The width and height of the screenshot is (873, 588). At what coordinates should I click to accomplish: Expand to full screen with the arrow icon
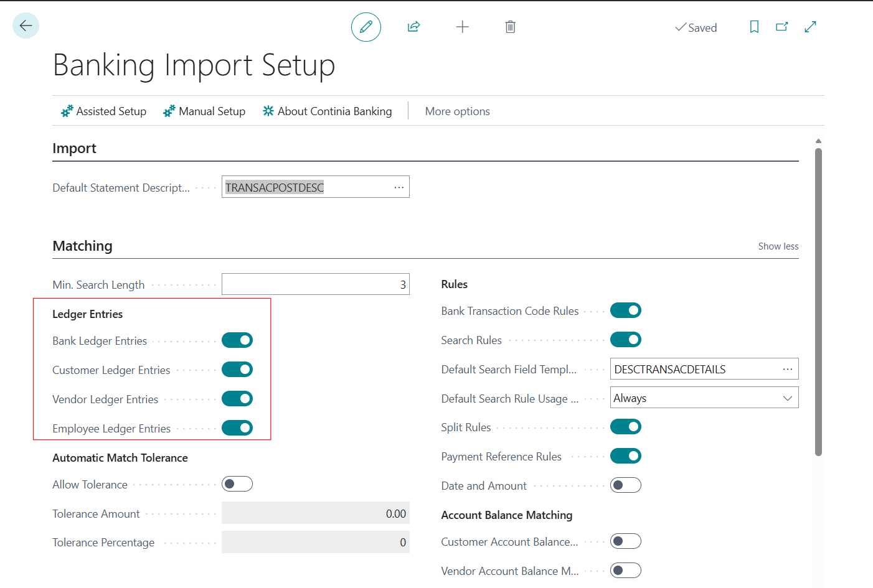tap(809, 27)
